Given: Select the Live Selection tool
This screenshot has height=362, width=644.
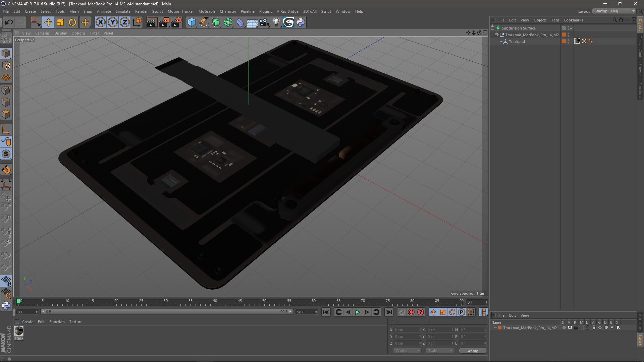Looking at the screenshot, I should 35,22.
